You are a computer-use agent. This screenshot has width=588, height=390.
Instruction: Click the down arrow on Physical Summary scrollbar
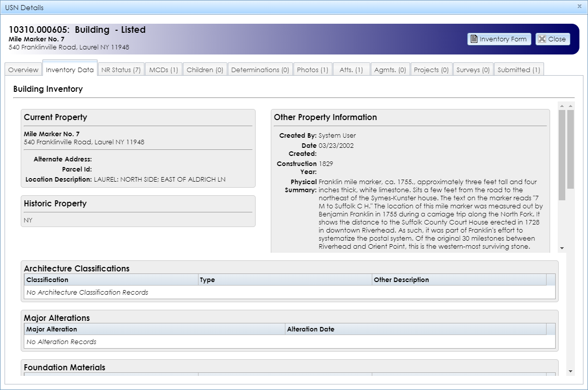(x=562, y=247)
